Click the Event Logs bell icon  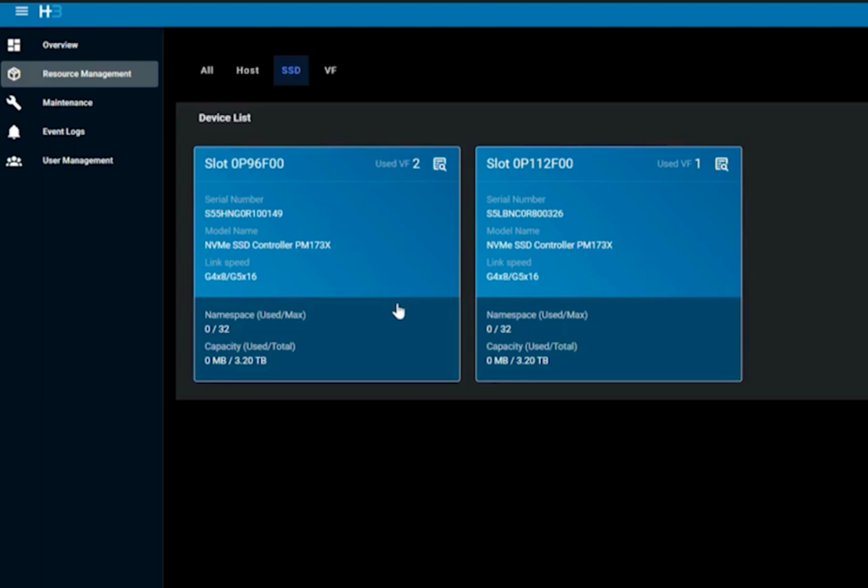pyautogui.click(x=14, y=132)
